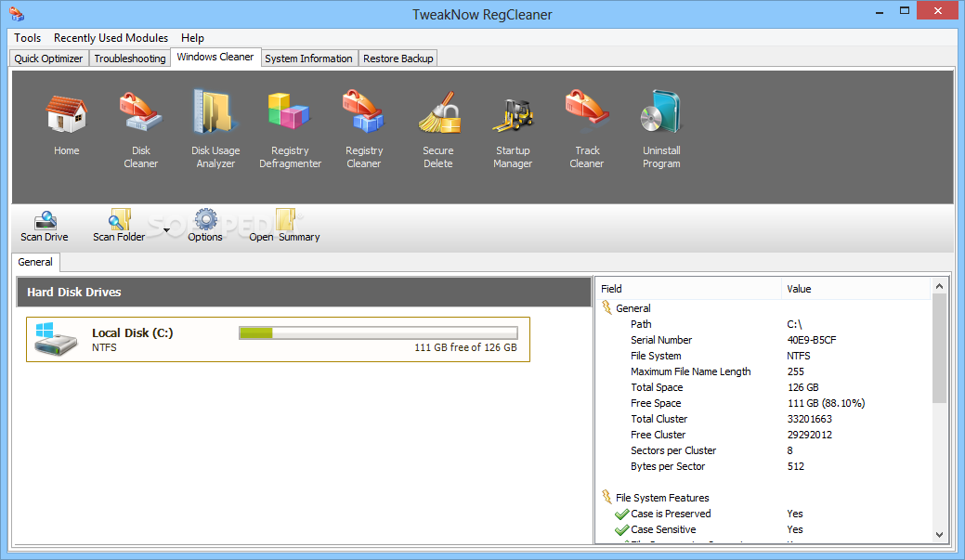Open the Restore Backup tab

398,59
